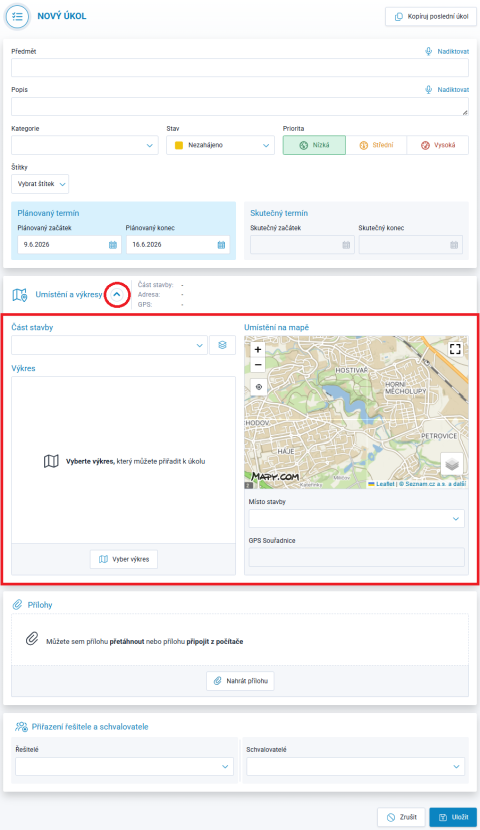Open the Kategorie dropdown
This screenshot has height=830, width=480.
click(85, 145)
